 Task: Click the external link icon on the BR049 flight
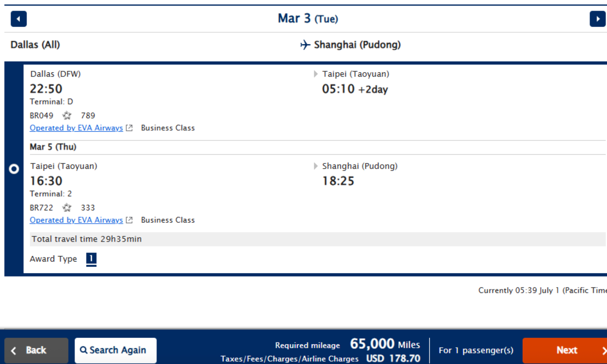[x=129, y=128]
